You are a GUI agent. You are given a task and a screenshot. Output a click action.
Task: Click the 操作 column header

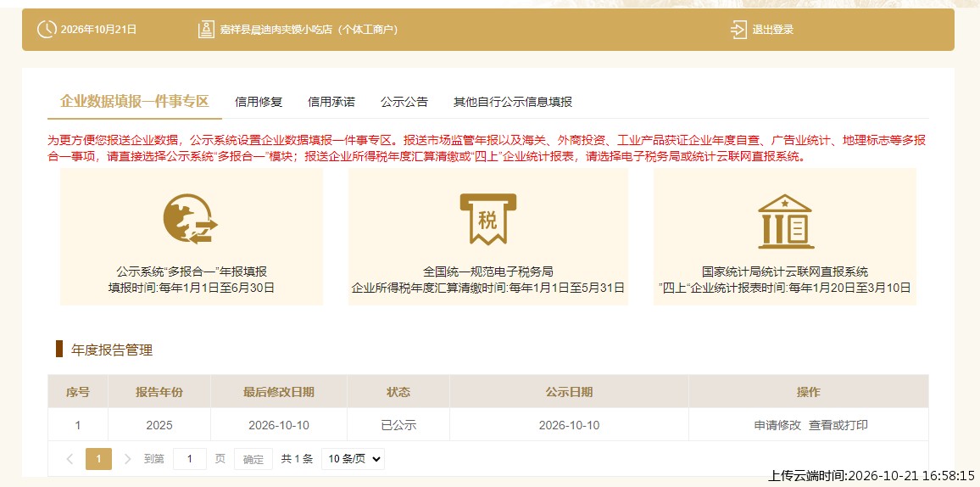point(809,392)
